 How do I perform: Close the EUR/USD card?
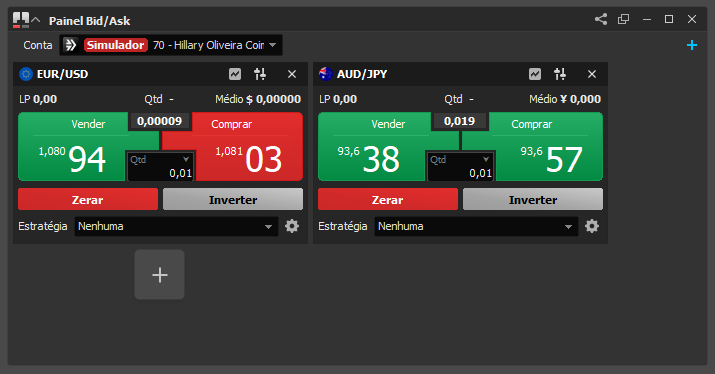coord(292,74)
